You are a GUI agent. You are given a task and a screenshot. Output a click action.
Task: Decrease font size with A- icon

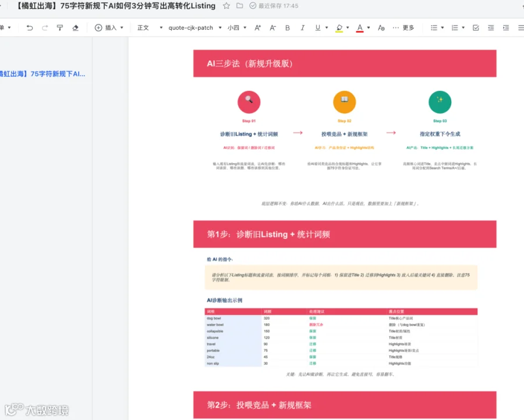tap(272, 28)
